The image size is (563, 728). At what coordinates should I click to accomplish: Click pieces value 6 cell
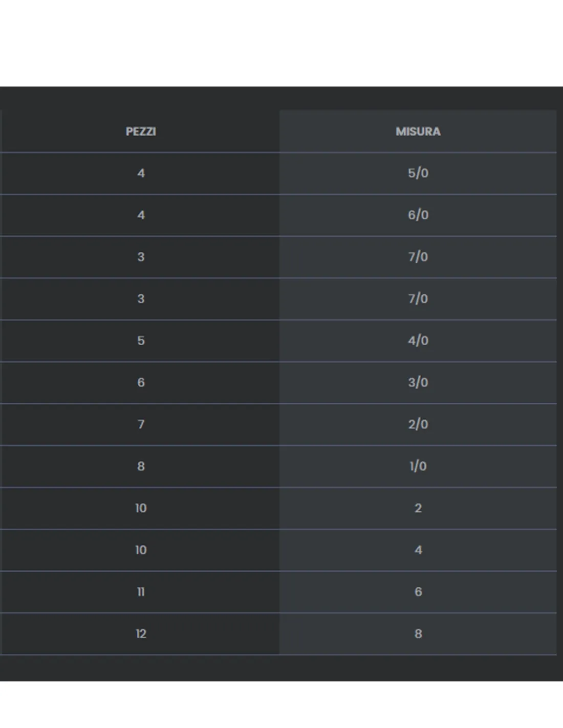tap(141, 383)
